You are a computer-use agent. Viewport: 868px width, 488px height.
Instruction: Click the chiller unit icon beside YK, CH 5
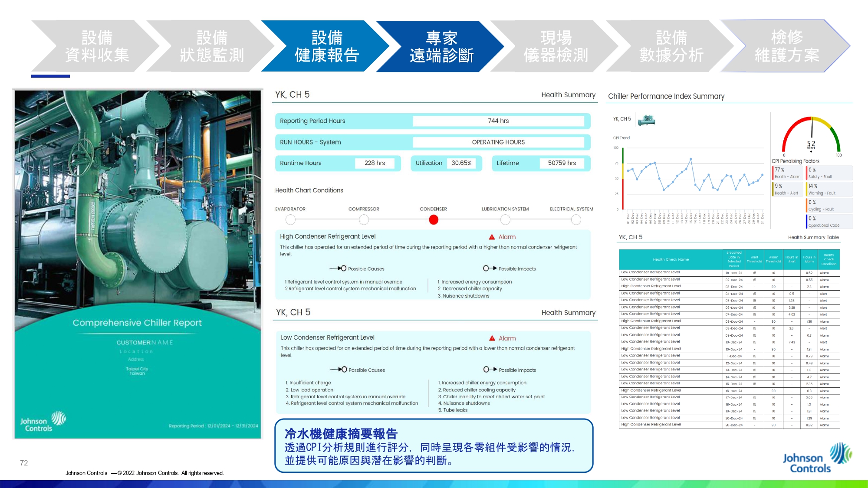point(647,120)
